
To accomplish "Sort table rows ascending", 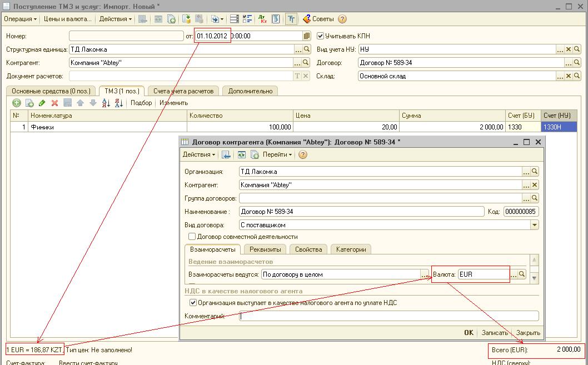I will click(x=106, y=103).
